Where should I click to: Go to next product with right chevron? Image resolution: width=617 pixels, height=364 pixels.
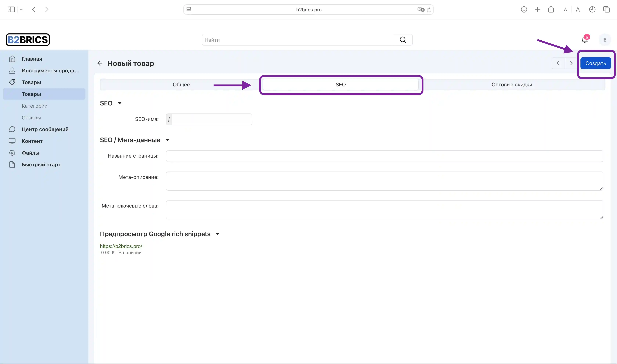pyautogui.click(x=571, y=63)
